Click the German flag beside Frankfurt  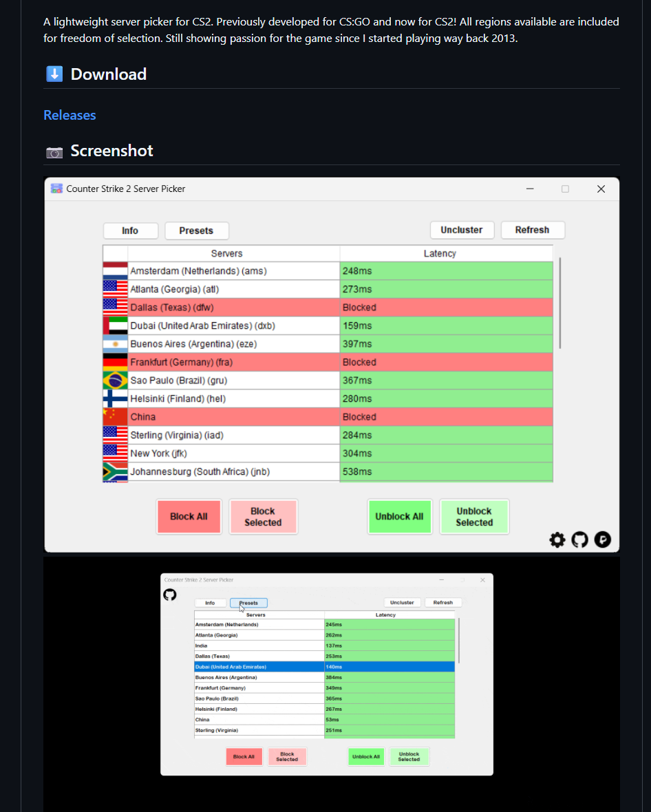tap(115, 362)
